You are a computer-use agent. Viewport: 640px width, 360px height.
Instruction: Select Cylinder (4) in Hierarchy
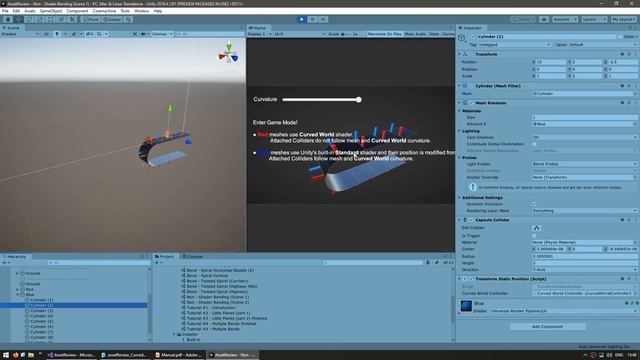coord(41,316)
